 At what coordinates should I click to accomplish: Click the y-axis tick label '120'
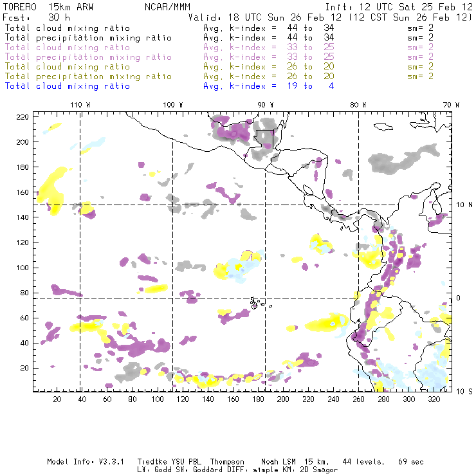tap(23, 243)
